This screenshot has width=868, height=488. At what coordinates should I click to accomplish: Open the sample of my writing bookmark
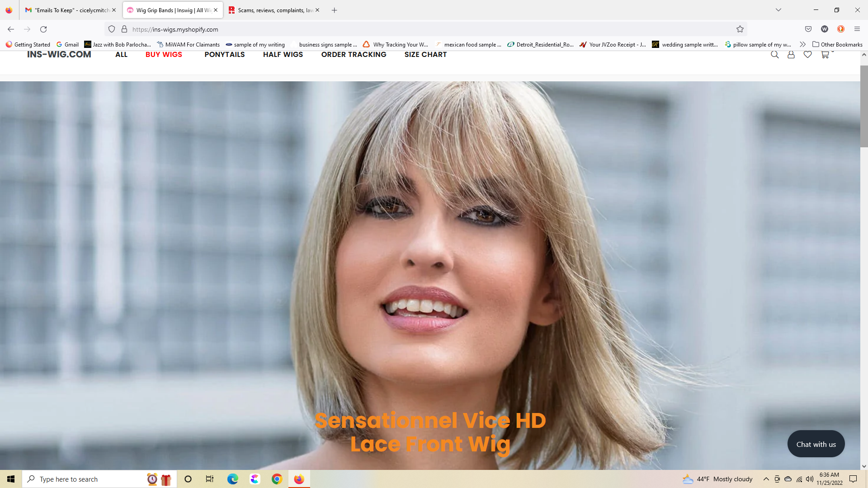tap(255, 44)
